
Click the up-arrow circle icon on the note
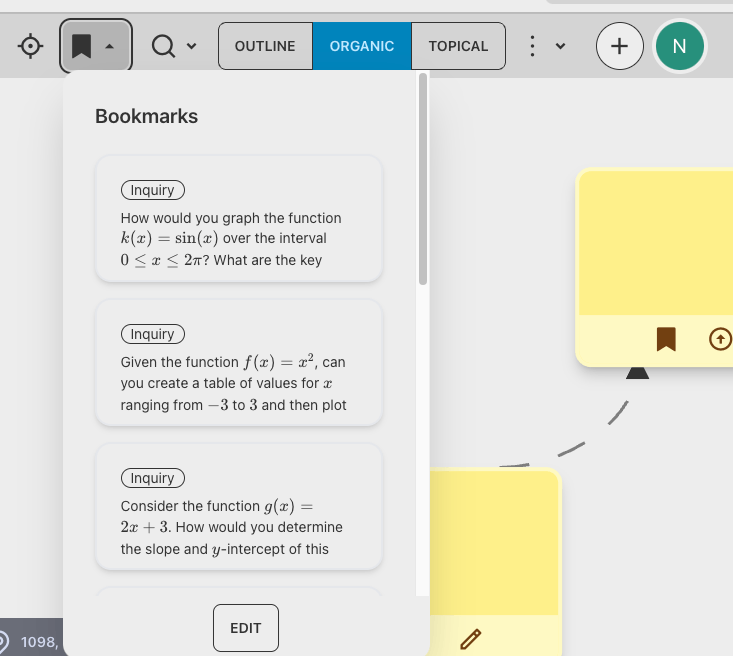pos(720,339)
